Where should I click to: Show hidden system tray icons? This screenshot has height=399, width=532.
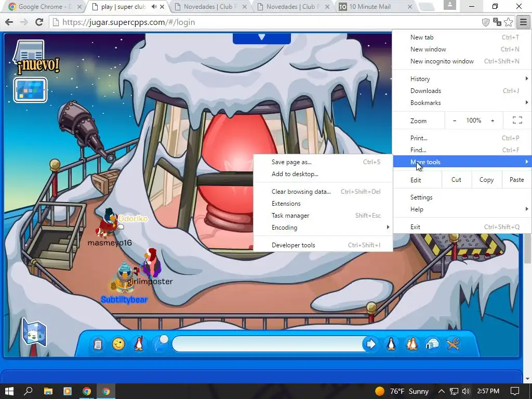(x=442, y=391)
